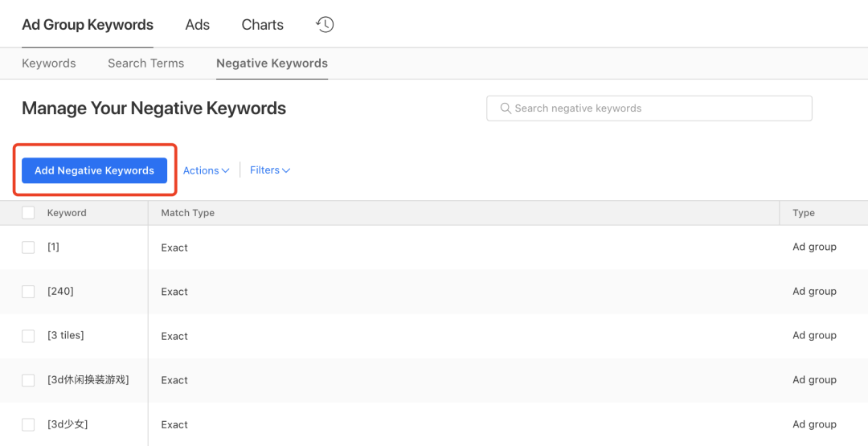Tick the checkbox for [3 tiles]
The height and width of the screenshot is (446, 868).
tap(28, 336)
